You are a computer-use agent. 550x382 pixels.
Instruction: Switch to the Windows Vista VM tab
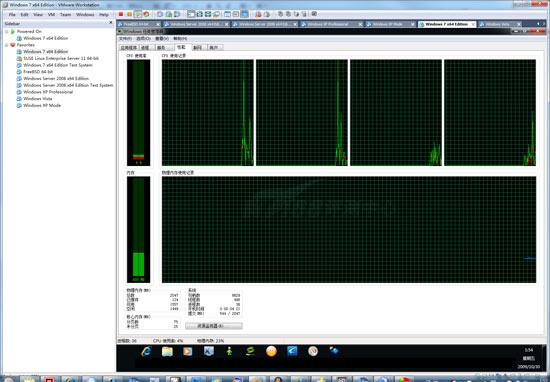(497, 24)
